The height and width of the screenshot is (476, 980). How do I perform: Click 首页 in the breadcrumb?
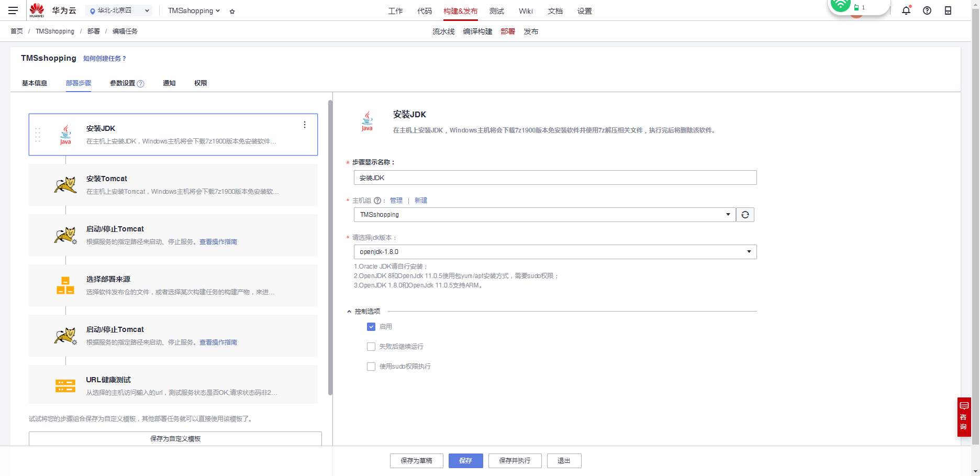[x=17, y=31]
